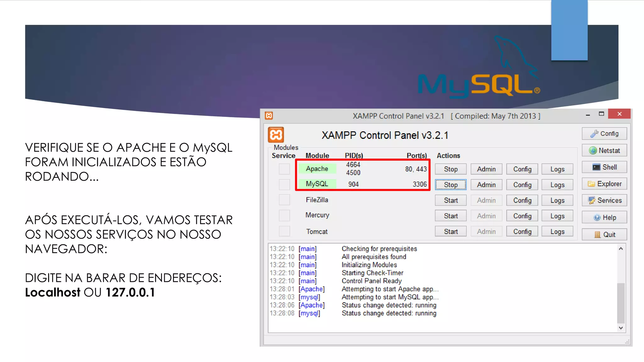The height and width of the screenshot is (362, 644).
Task: Open FileZilla Config options
Action: click(x=522, y=200)
